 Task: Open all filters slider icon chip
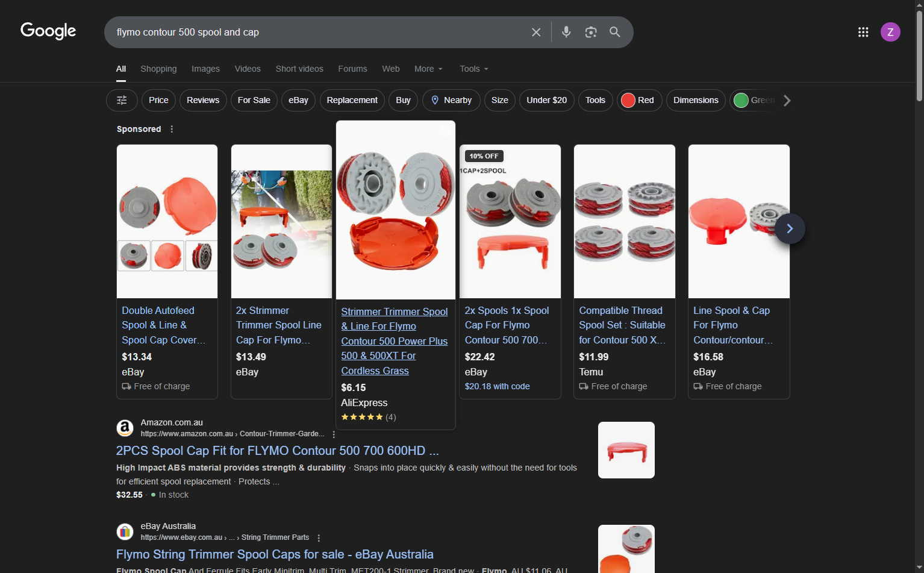click(122, 100)
